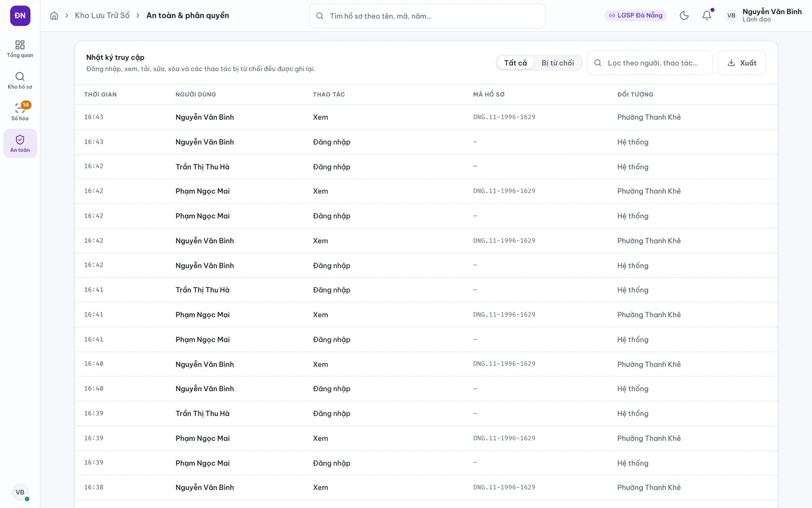Image resolution: width=812 pixels, height=508 pixels.
Task: Click Đăng nhập in the 16:43 row
Action: click(331, 142)
